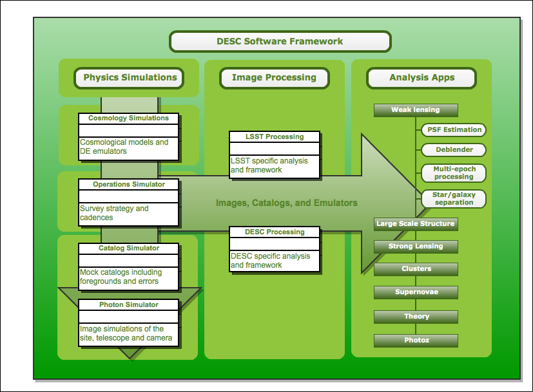
Task: Click 'LSST specific analysis and framework' text
Action: coord(269,165)
